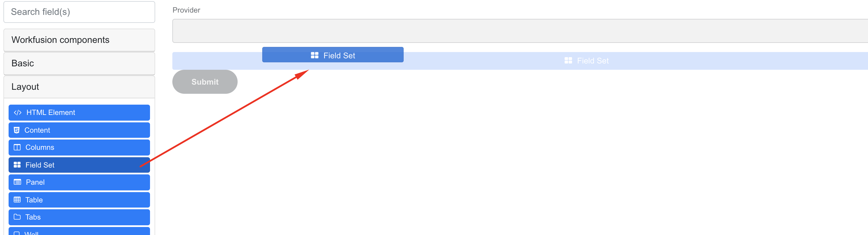This screenshot has width=868, height=235.
Task: Click the Tabs folder icon
Action: tap(17, 217)
